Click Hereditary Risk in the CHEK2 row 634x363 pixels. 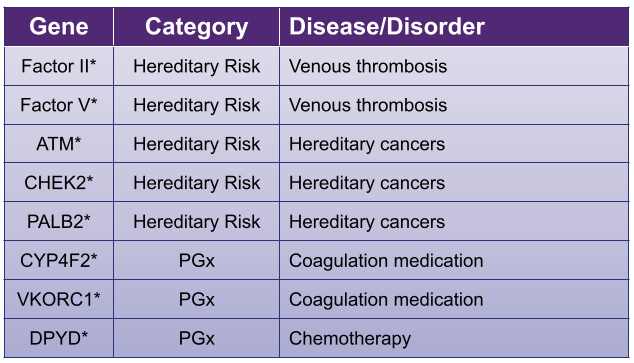[x=197, y=183]
